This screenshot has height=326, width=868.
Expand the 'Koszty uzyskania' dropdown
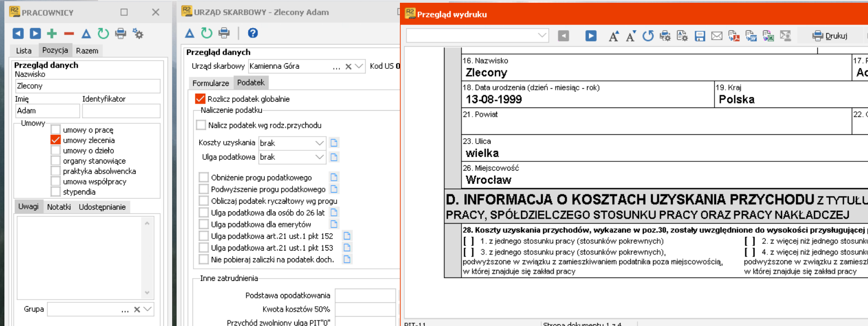click(x=319, y=143)
